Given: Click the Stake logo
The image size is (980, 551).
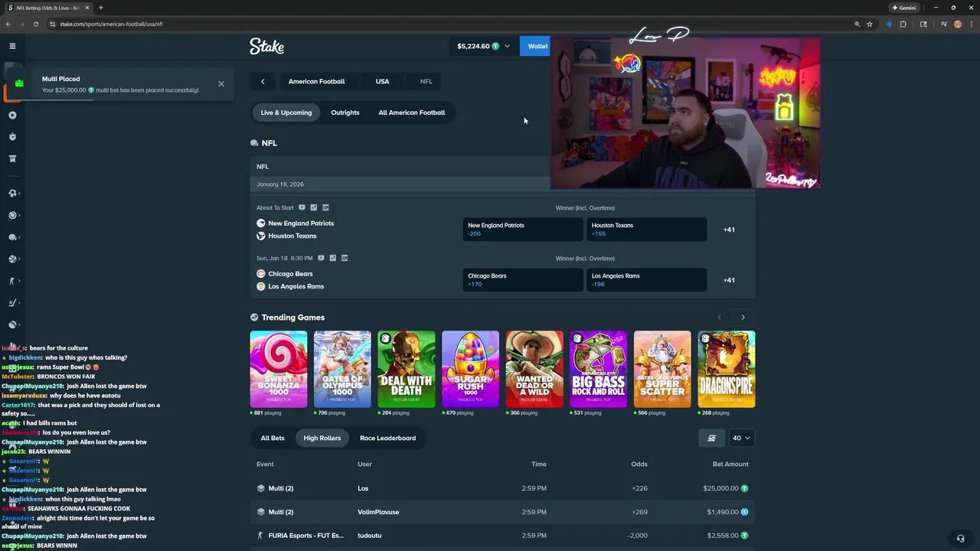Looking at the screenshot, I should pyautogui.click(x=266, y=47).
